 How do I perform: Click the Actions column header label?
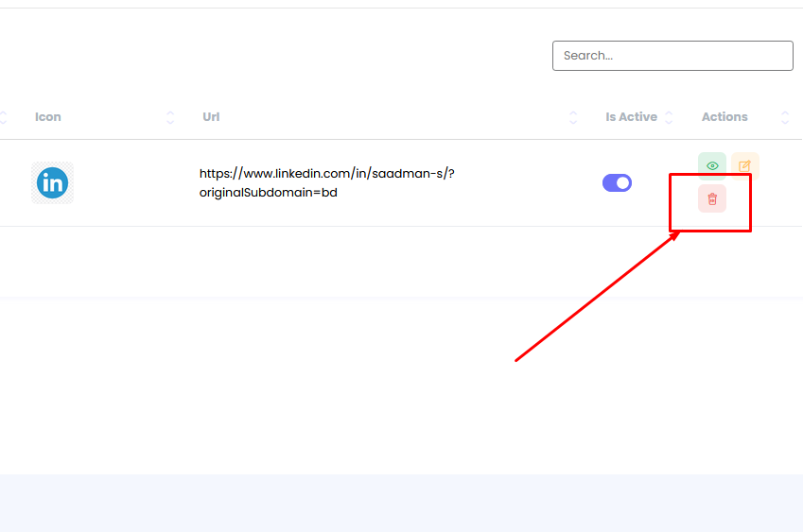pos(724,117)
